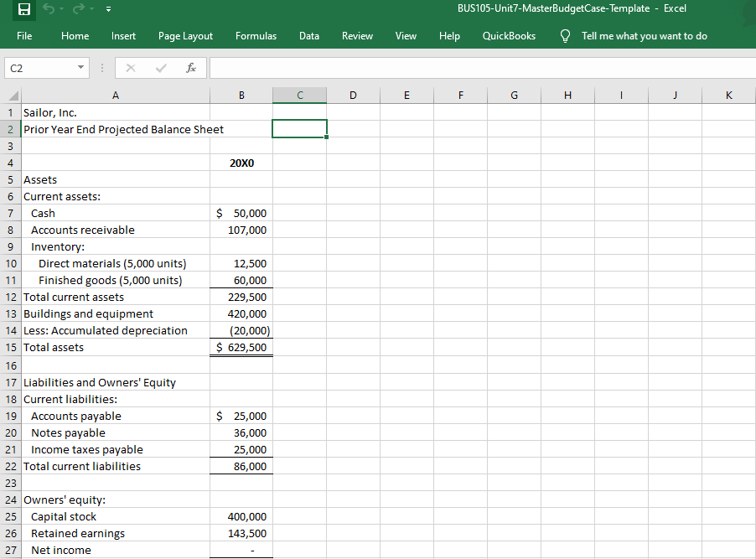
Task: Select column B header
Action: click(241, 96)
